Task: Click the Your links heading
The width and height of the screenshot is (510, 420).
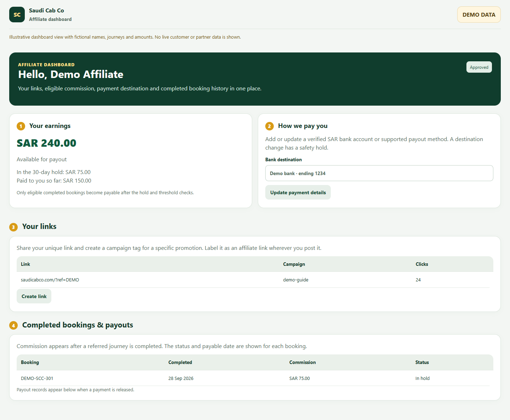Action: pos(39,226)
